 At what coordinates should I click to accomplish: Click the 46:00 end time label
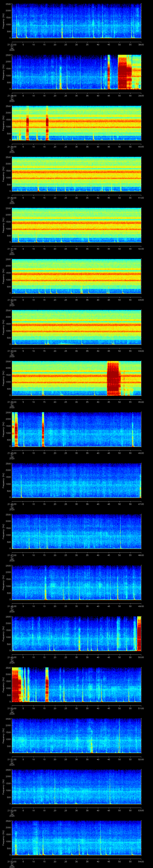tap(141, 453)
